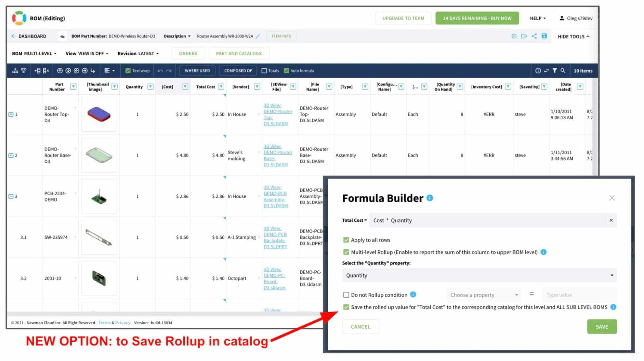644x361 pixels.
Task: Switch to ORDERS tab
Action: point(187,53)
